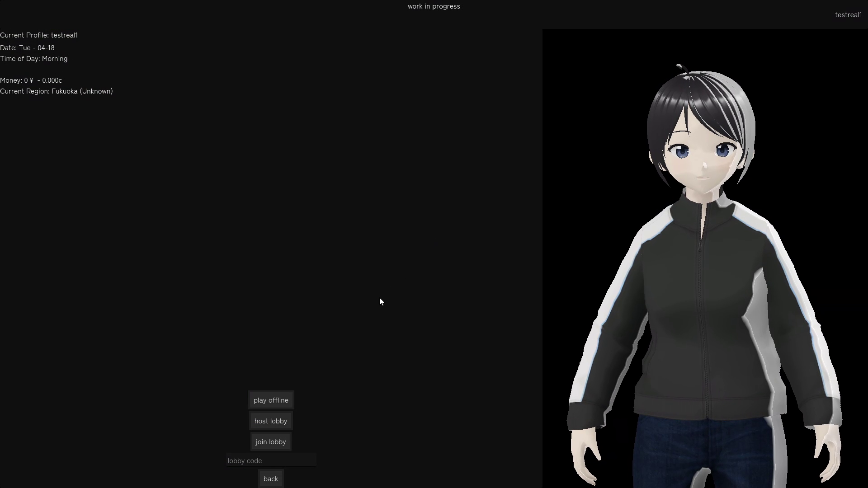Click the Current Region Fukuoka label
This screenshot has height=488, width=868.
pyautogui.click(x=57, y=91)
